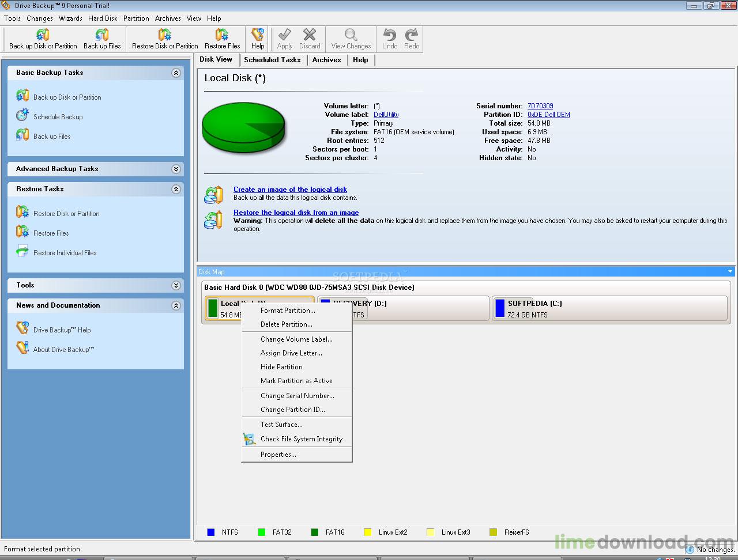738x560 pixels.
Task: Click sidebar Back up Disk or Partition icon
Action: point(22,96)
